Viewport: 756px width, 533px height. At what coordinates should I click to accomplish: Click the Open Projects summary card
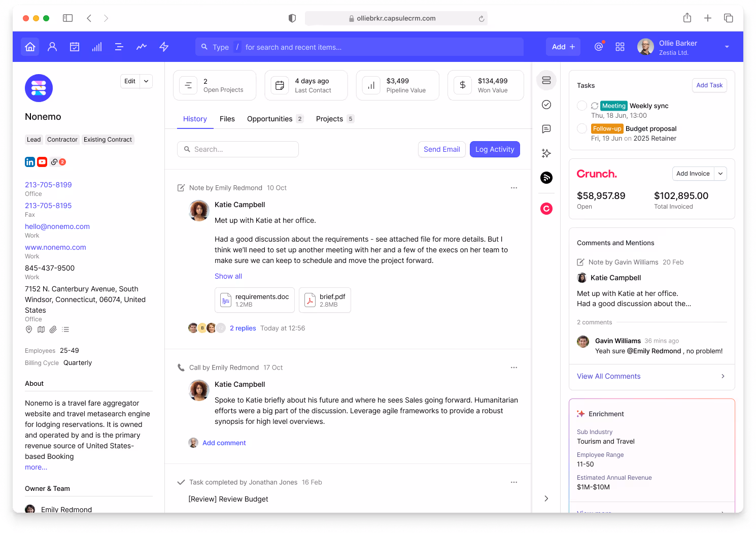(x=215, y=85)
